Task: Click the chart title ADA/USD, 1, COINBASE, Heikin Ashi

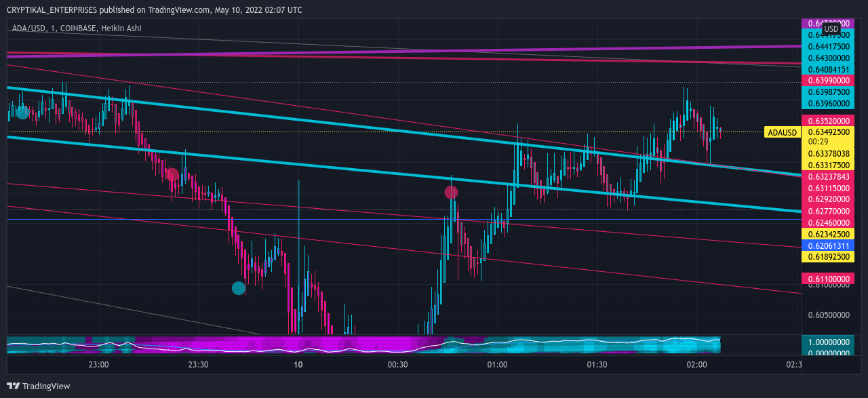Action: [77, 28]
